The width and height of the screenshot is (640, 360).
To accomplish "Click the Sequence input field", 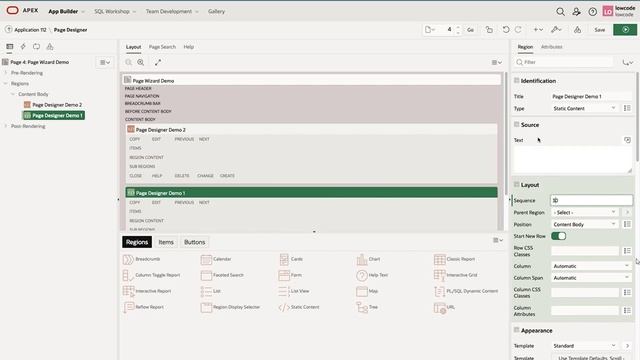I will coord(591,200).
